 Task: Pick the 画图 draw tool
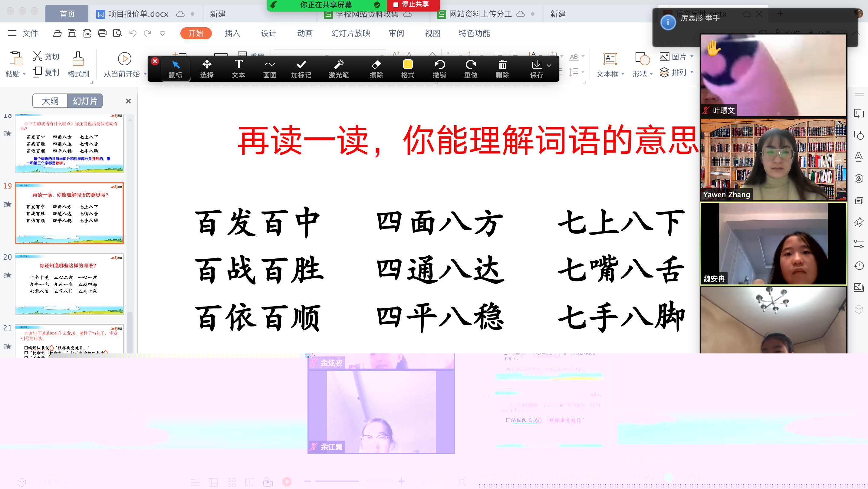click(x=270, y=69)
